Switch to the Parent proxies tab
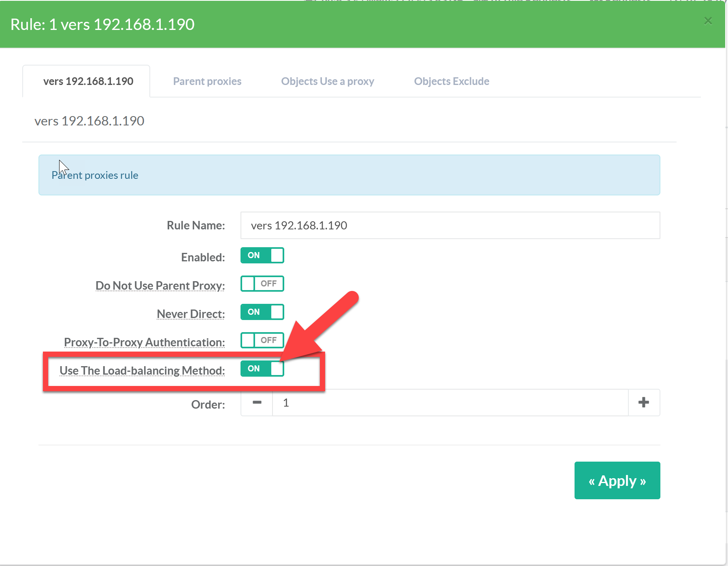Screen dimensions: 728x566 coord(207,81)
